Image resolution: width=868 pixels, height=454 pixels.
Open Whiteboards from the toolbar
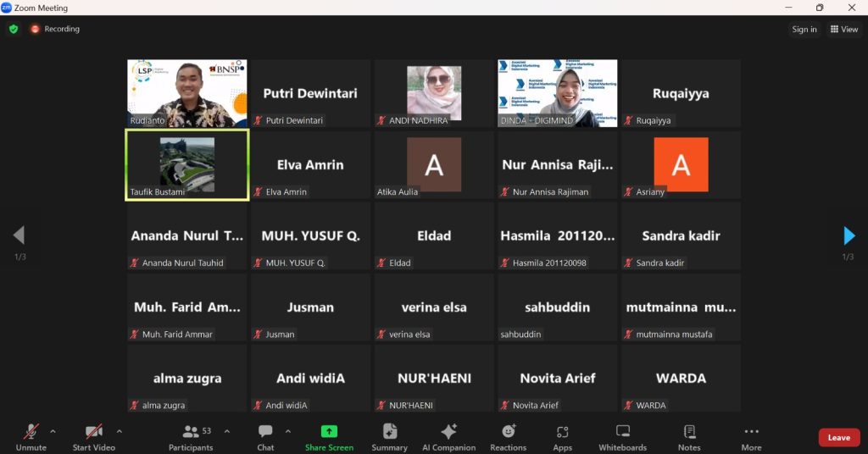tap(622, 436)
